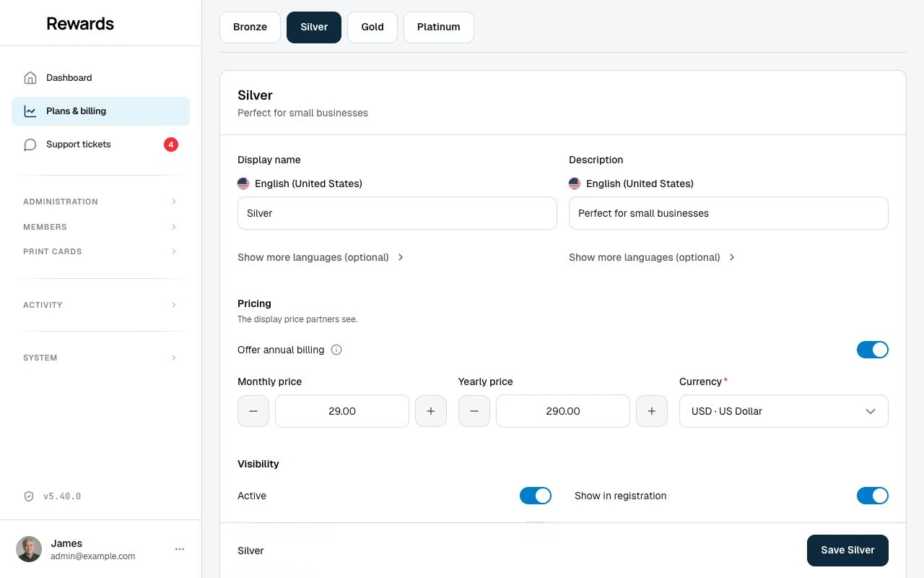This screenshot has width=924, height=578.
Task: Open the three-dot menu beside James
Action: coord(180,549)
